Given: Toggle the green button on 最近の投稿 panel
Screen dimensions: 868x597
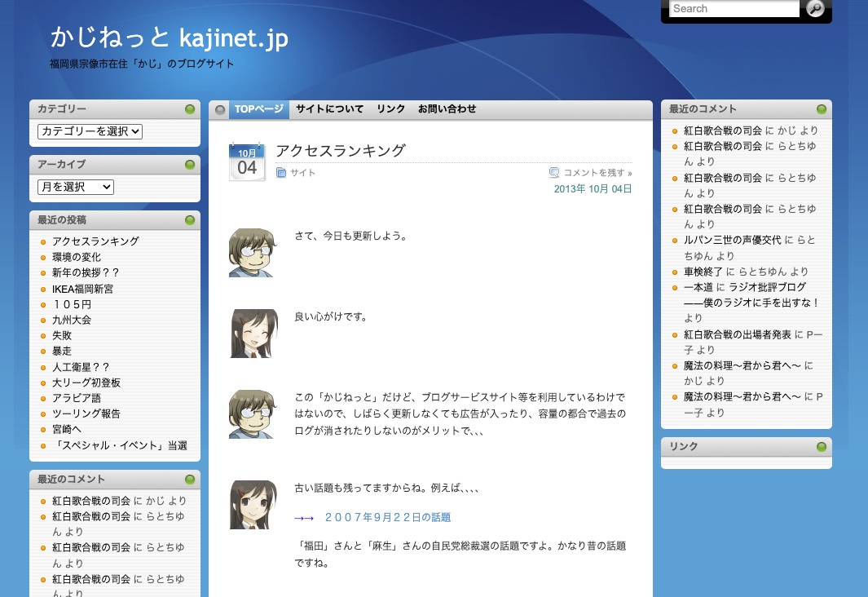Looking at the screenshot, I should 190,220.
